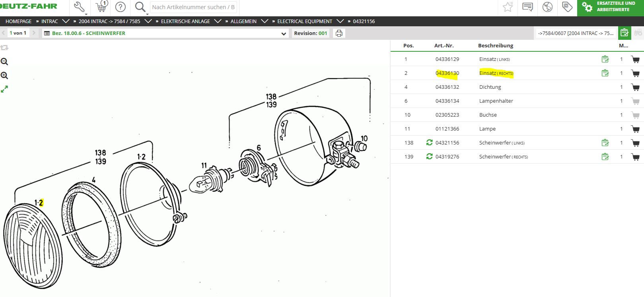Zoom in on the parts diagram

pos(4,76)
